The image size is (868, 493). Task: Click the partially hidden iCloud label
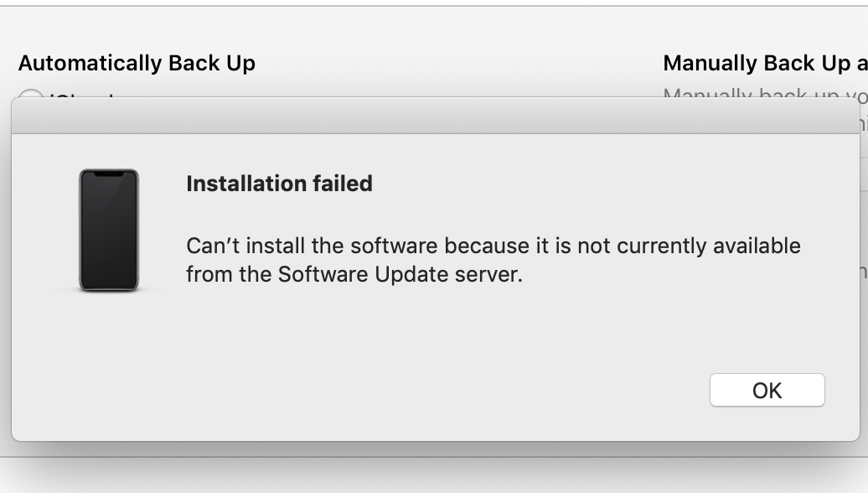[82, 96]
